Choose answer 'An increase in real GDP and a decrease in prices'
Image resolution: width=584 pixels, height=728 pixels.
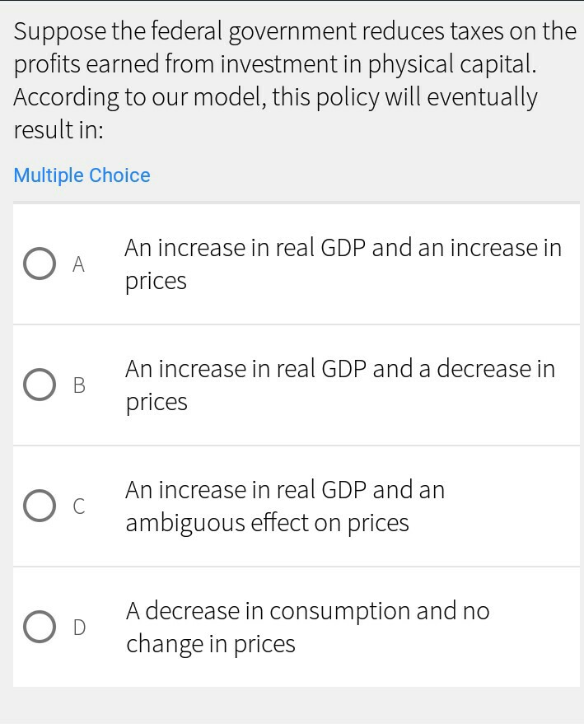pyautogui.click(x=340, y=385)
